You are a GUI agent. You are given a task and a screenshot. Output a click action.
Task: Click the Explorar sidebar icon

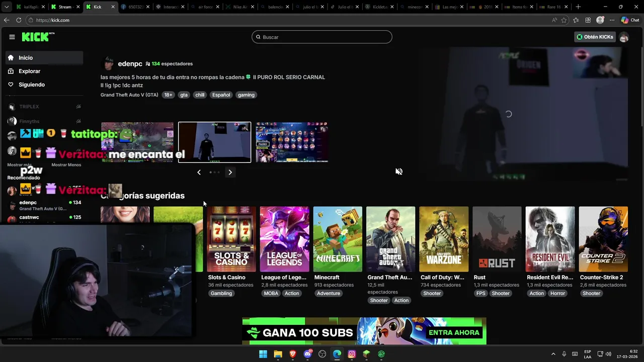click(11, 71)
